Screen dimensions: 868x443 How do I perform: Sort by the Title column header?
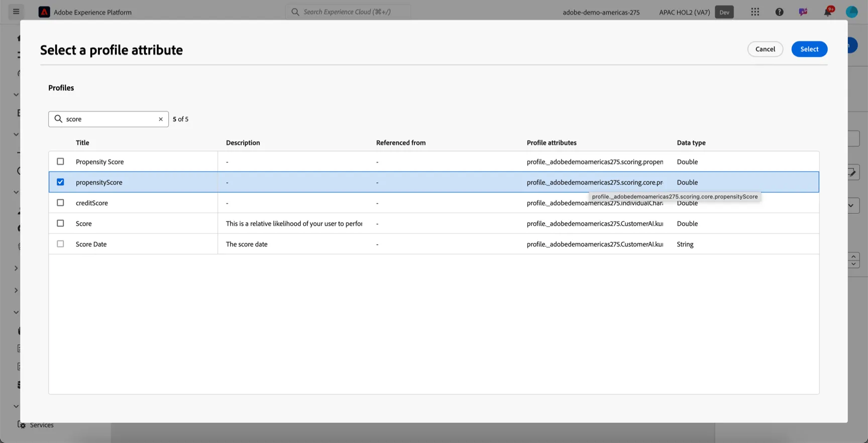click(82, 143)
